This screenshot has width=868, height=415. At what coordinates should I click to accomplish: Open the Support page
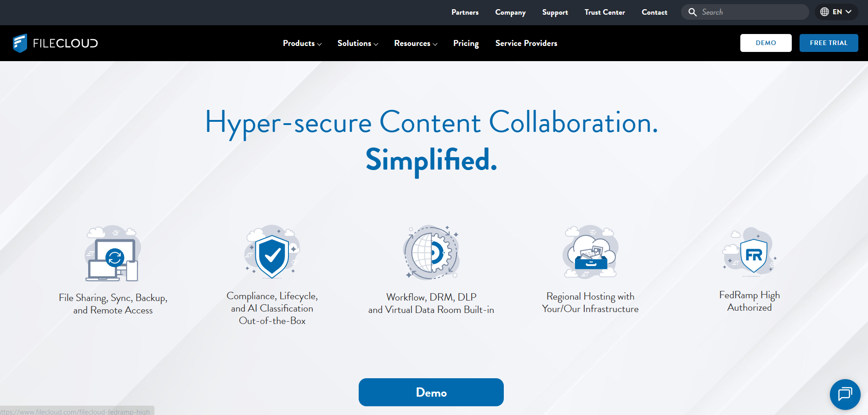pyautogui.click(x=555, y=12)
